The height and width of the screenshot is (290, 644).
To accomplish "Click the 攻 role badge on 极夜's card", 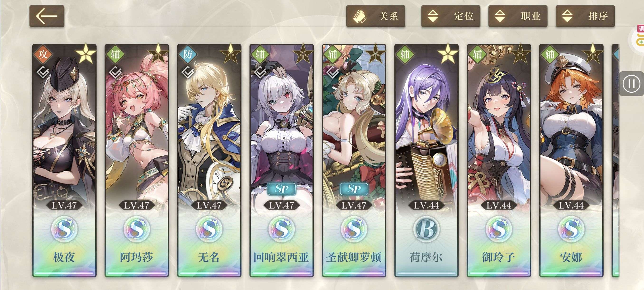I will (43, 54).
